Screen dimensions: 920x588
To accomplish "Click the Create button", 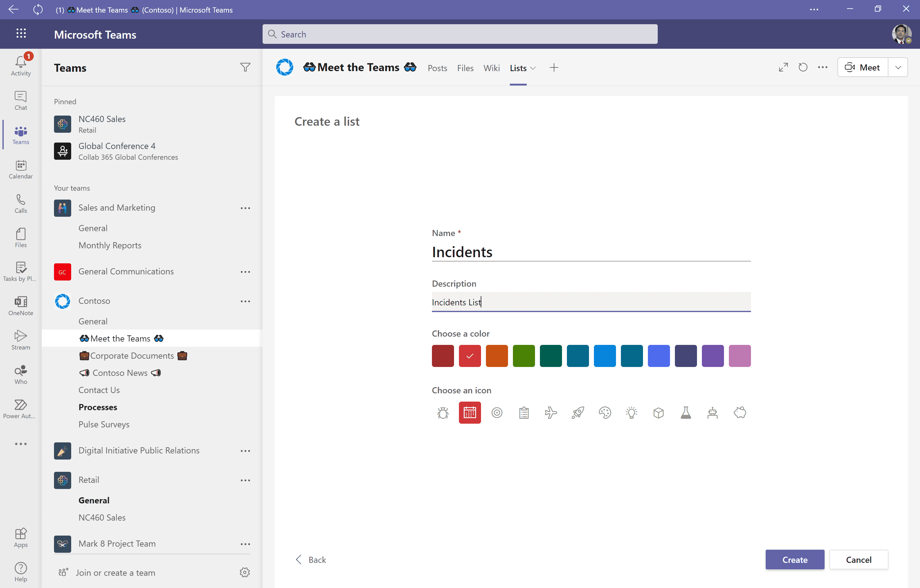I will click(x=795, y=560).
